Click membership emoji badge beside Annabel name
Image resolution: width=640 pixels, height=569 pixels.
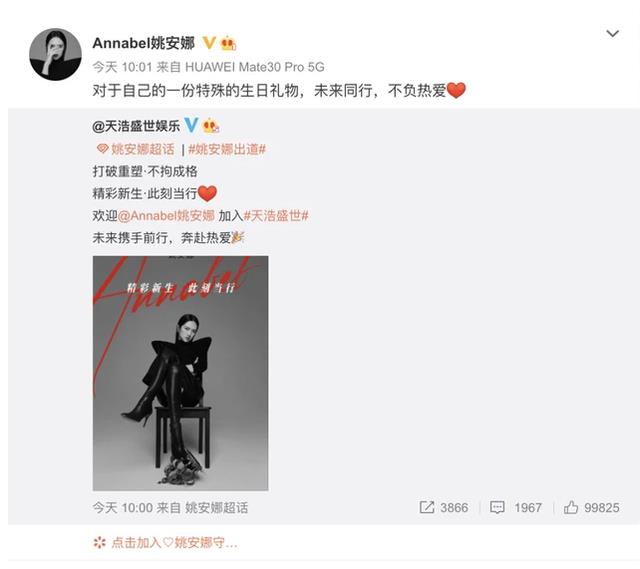tap(228, 43)
